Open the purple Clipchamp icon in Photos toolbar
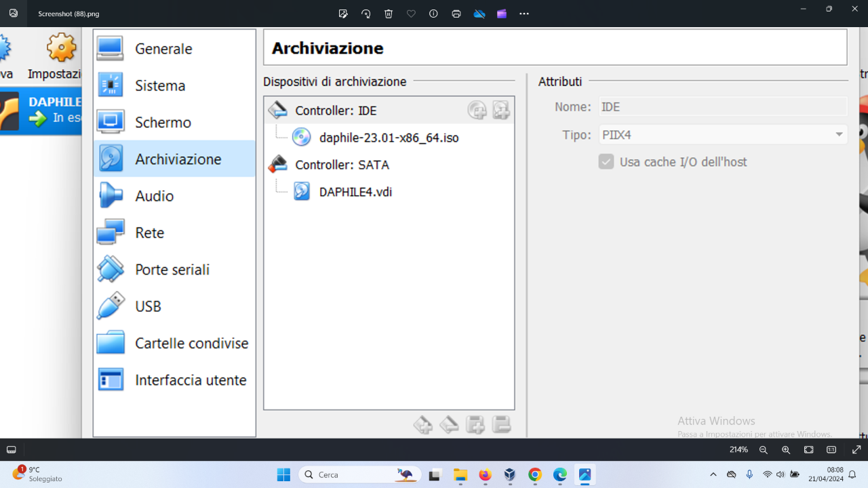Viewport: 868px width, 488px height. [x=502, y=14]
